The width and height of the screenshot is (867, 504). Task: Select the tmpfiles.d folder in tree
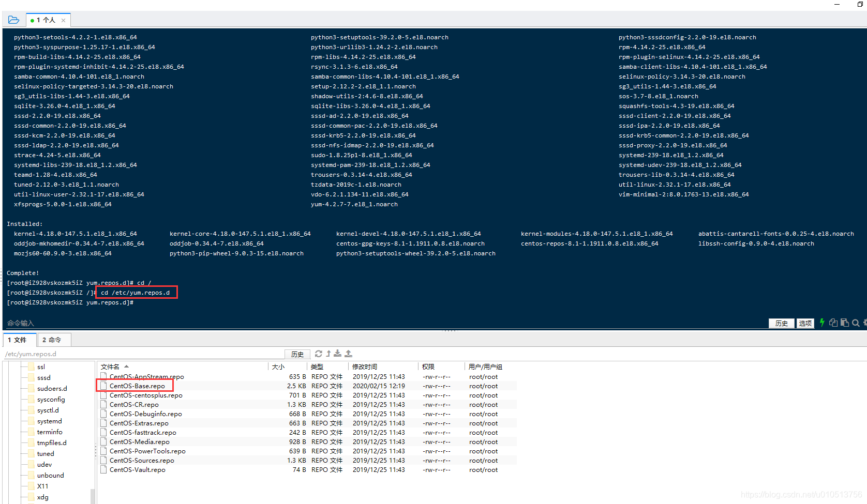pos(52,442)
